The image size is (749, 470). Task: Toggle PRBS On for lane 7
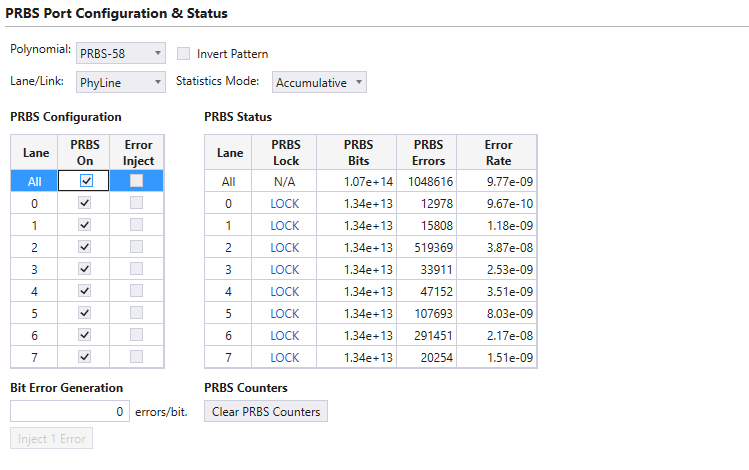point(85,357)
